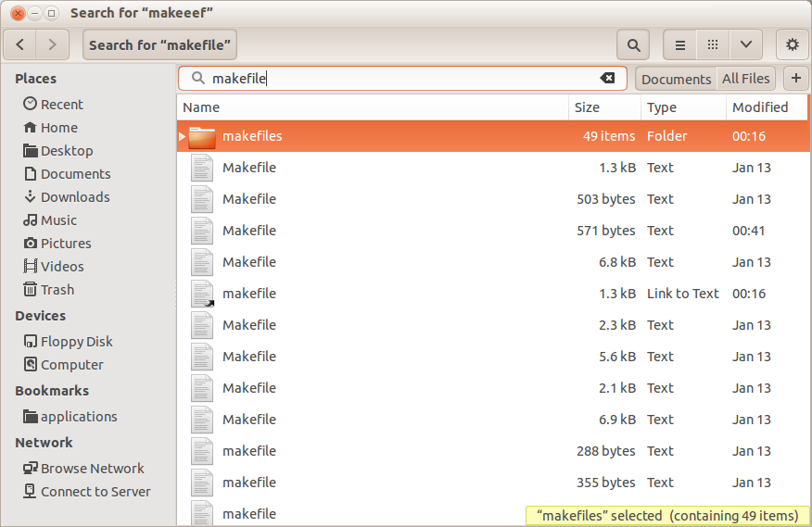This screenshot has height=527, width=812.
Task: Switch to icon grid view
Action: [712, 44]
